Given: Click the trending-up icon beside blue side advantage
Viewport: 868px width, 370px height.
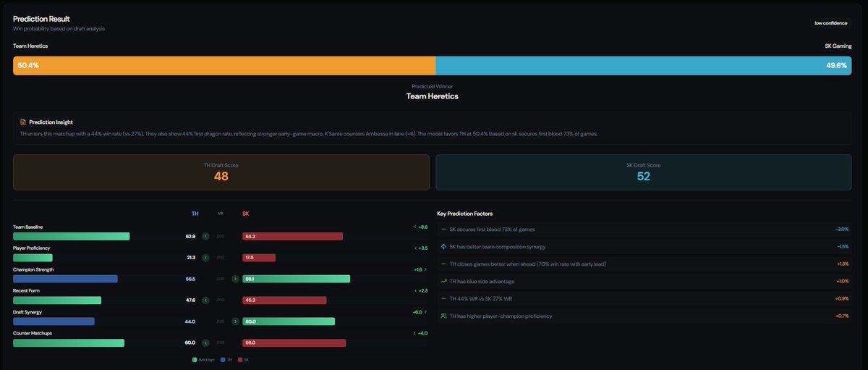Looking at the screenshot, I should [x=443, y=282].
